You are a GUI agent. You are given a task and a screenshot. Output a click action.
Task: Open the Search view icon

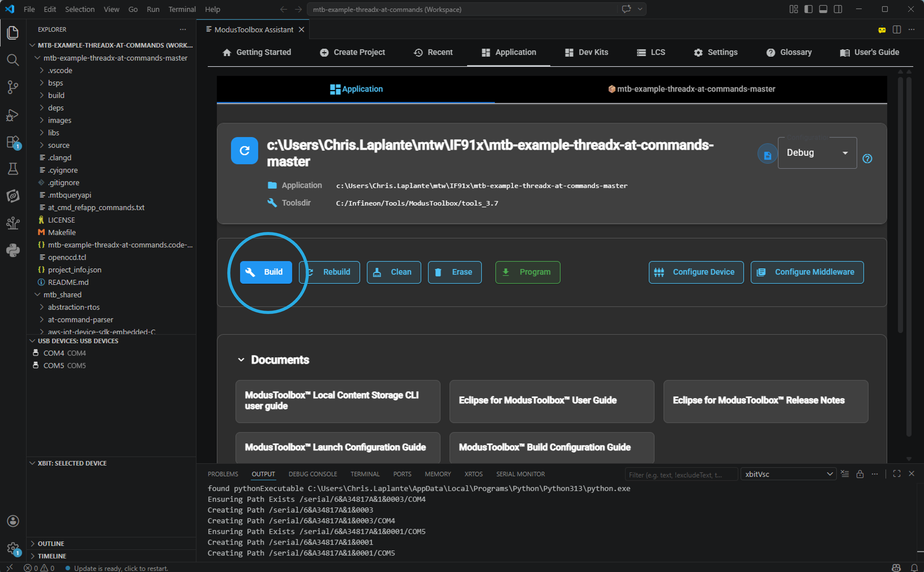click(x=13, y=60)
